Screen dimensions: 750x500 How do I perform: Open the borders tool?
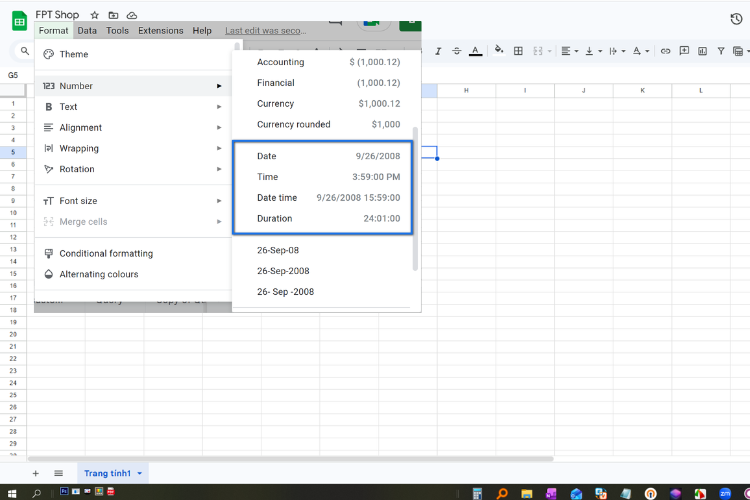click(518, 51)
